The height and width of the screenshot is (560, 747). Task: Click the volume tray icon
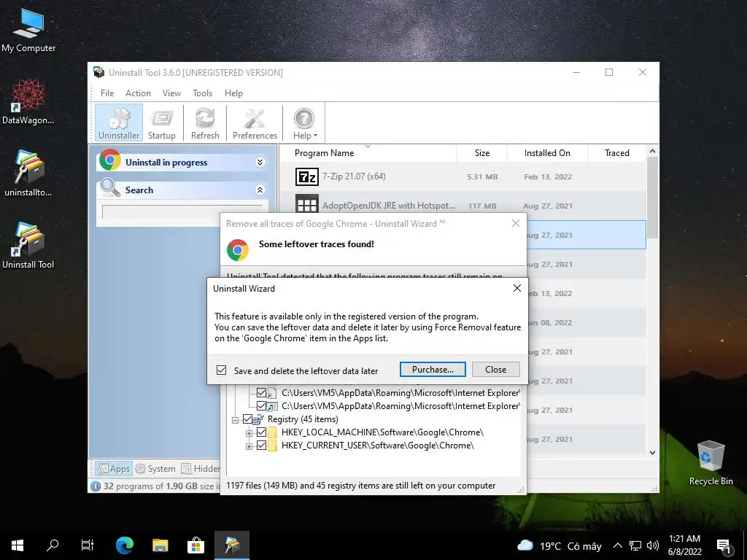(x=653, y=545)
